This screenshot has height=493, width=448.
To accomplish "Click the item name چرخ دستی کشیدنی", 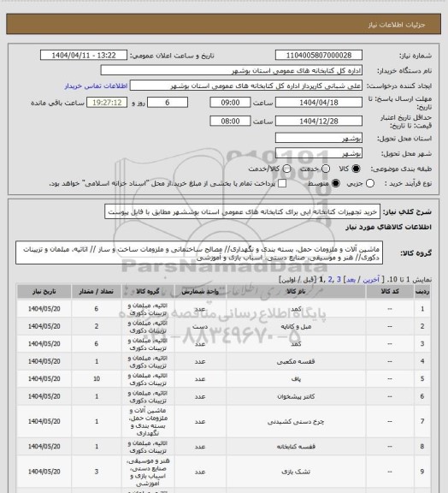I will 296,421.
